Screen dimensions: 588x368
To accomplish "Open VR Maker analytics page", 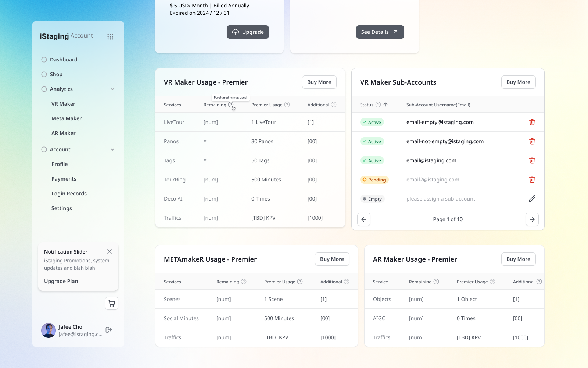I will [63, 104].
